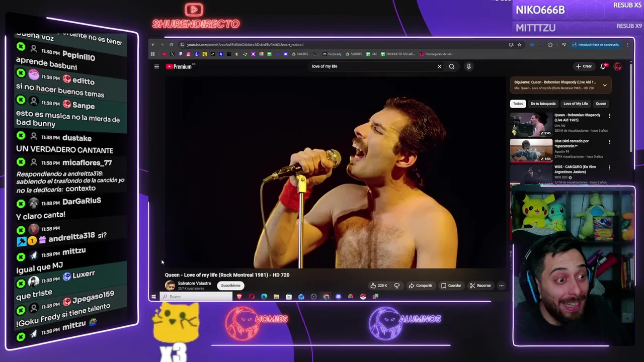Viewport: 644px width, 362px height.
Task: Run the search with the magnifier button
Action: tap(452, 66)
